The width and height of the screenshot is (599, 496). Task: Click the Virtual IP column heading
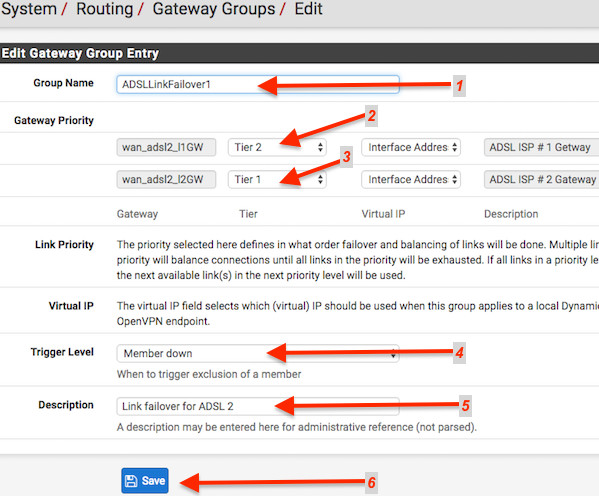pos(383,214)
